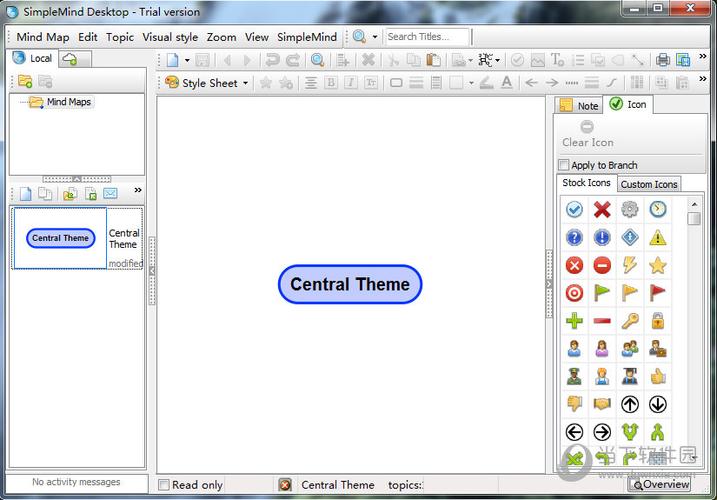This screenshot has width=717, height=500.
Task: Select the gold star stock icon
Action: tap(658, 265)
